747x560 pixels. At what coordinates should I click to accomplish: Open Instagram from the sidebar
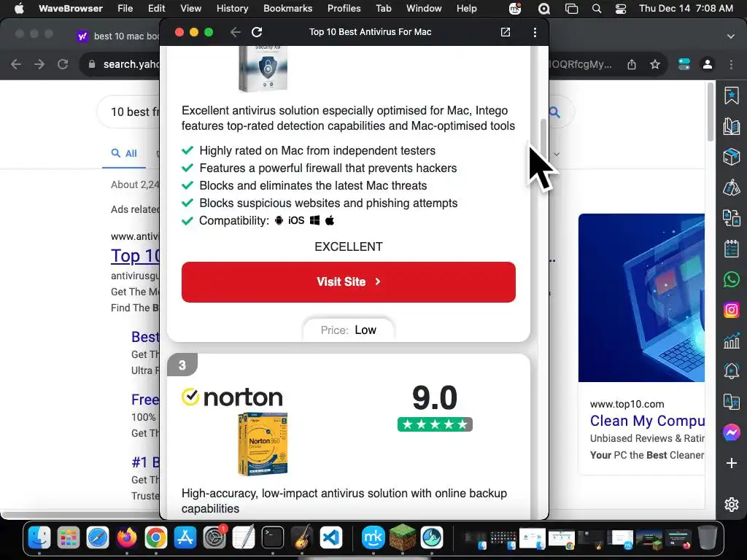pyautogui.click(x=731, y=310)
